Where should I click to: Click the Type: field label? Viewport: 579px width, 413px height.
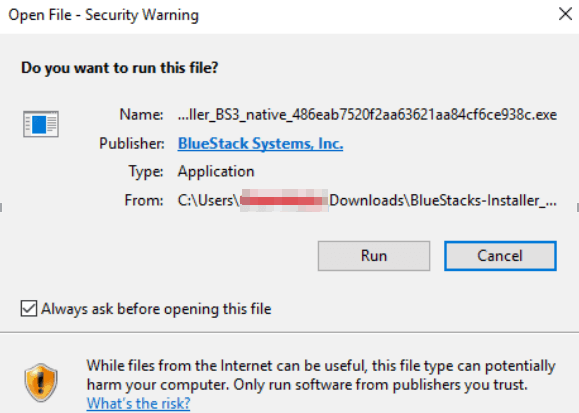146,172
